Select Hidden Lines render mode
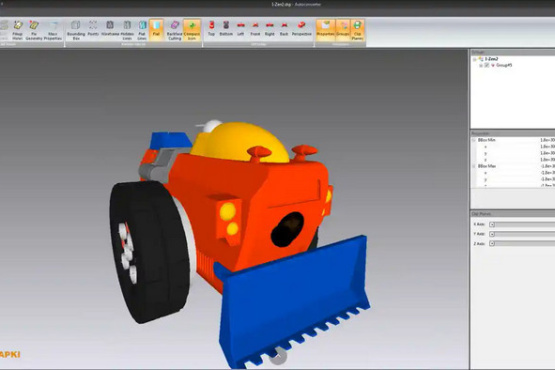 (x=127, y=30)
